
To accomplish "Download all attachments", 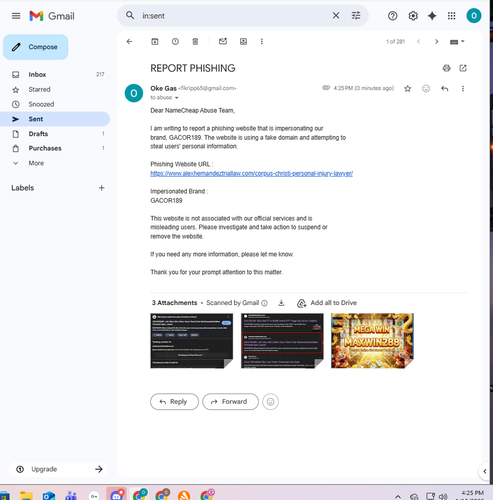I will [x=281, y=303].
